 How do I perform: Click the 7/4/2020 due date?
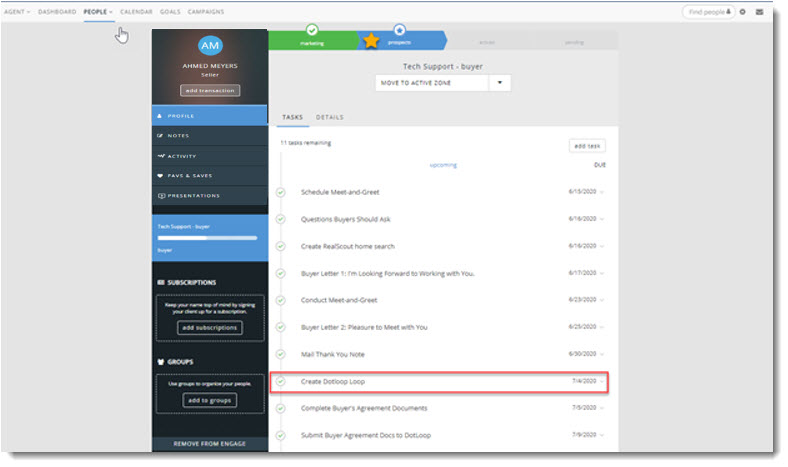point(584,381)
